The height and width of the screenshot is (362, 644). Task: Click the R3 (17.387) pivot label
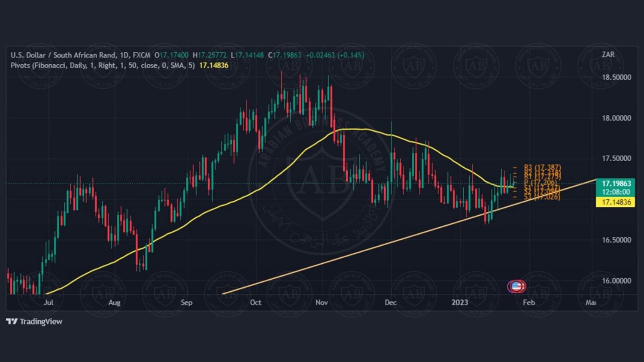(543, 167)
